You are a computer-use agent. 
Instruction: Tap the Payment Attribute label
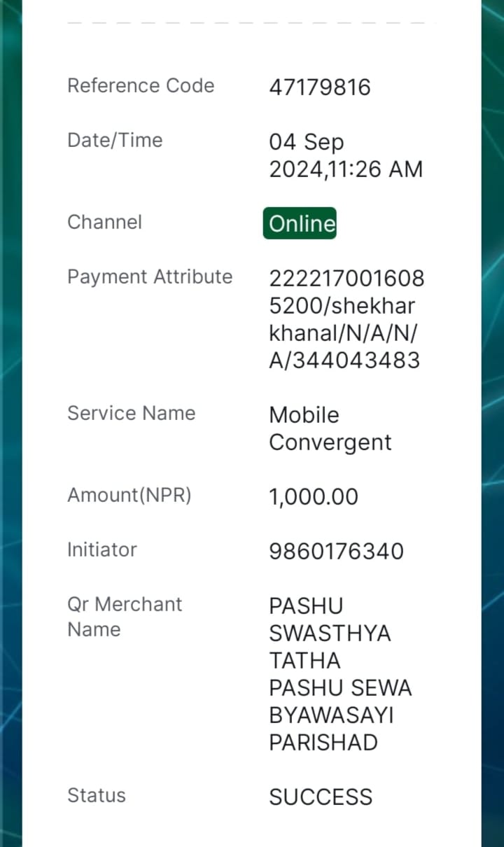click(x=150, y=276)
